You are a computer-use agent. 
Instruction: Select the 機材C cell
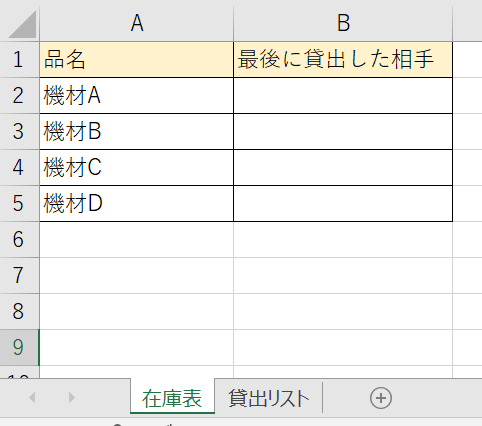pos(137,168)
